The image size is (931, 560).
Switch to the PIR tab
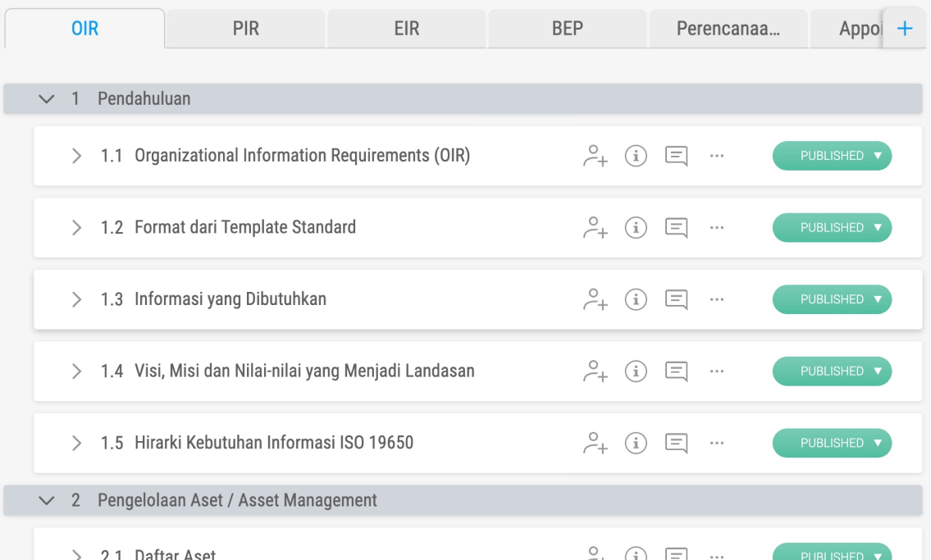coord(245,29)
